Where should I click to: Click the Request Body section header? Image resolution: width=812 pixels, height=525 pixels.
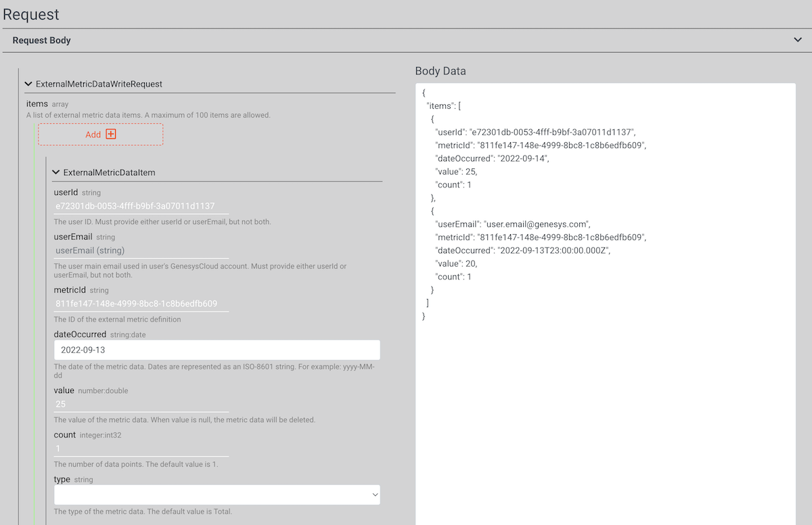(43, 40)
